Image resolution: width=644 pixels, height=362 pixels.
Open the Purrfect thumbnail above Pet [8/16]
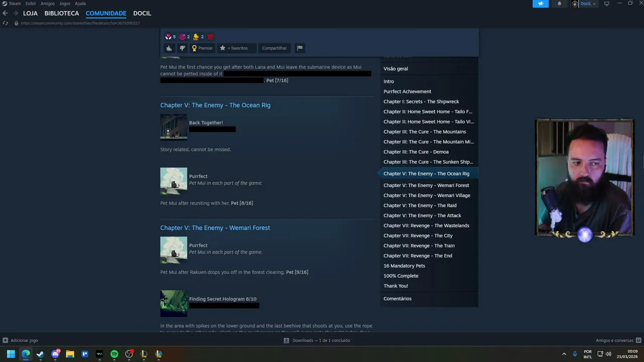pos(174,180)
